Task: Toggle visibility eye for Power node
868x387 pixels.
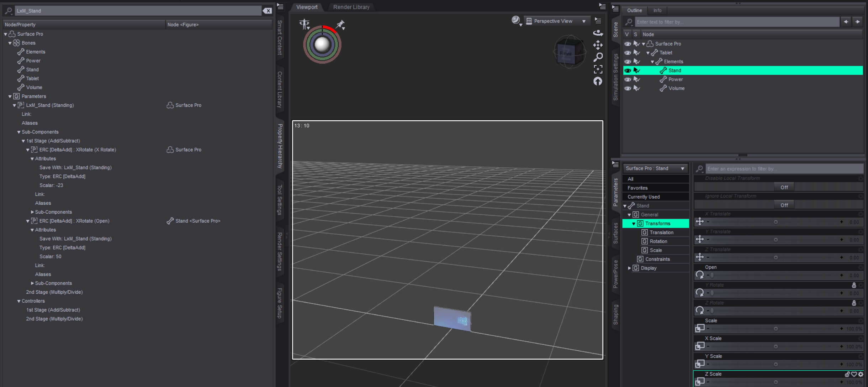Action: pos(628,79)
